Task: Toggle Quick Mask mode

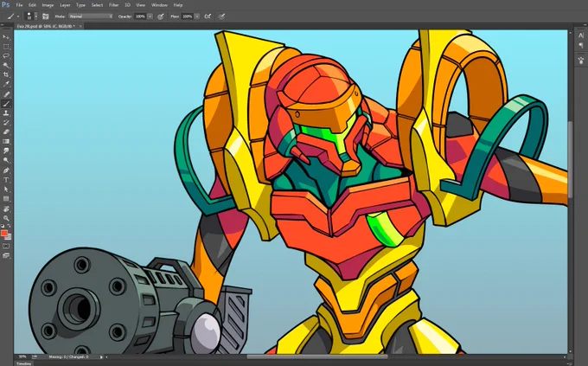Action: (x=6, y=247)
